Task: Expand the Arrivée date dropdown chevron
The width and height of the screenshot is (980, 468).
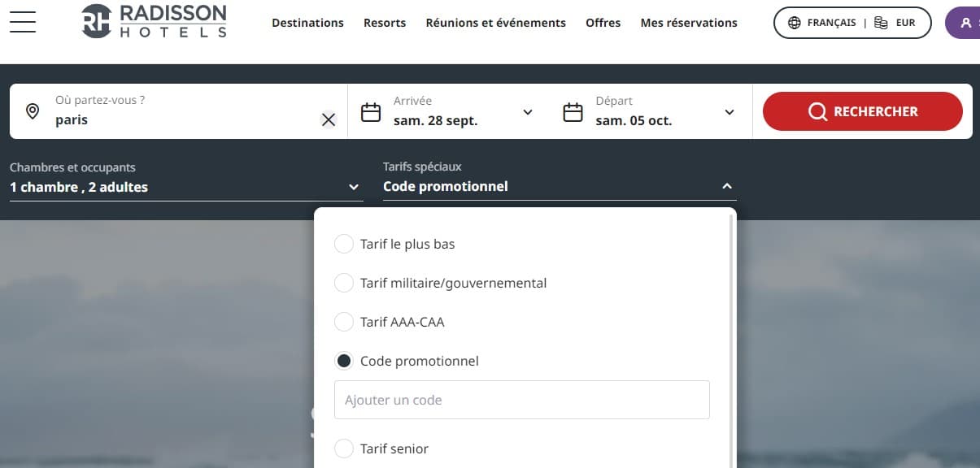Action: [x=528, y=112]
